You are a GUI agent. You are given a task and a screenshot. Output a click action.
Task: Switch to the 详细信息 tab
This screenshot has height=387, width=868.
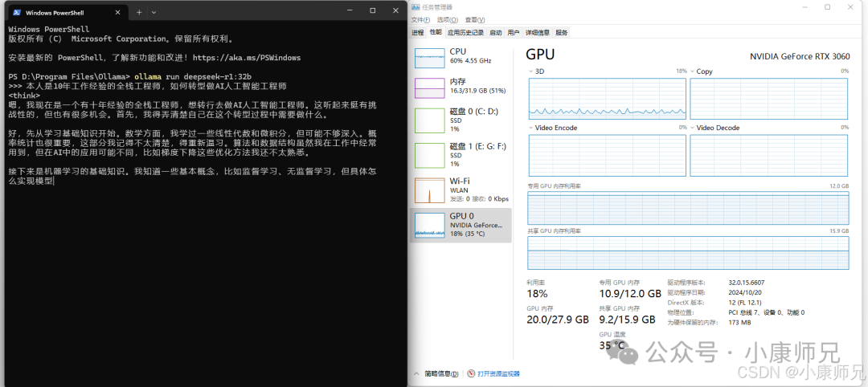(537, 33)
